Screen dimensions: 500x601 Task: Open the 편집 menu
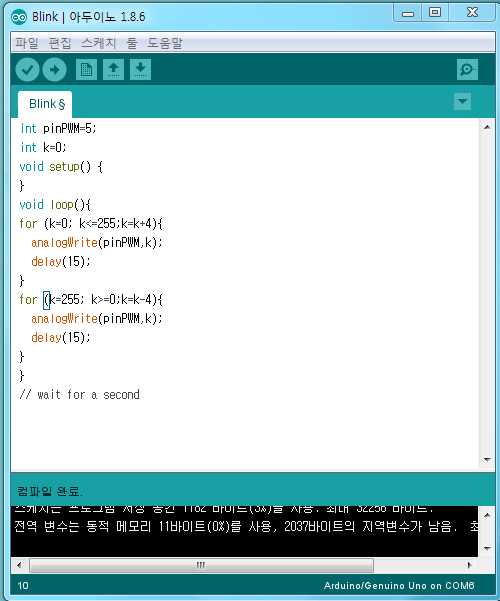coord(60,43)
